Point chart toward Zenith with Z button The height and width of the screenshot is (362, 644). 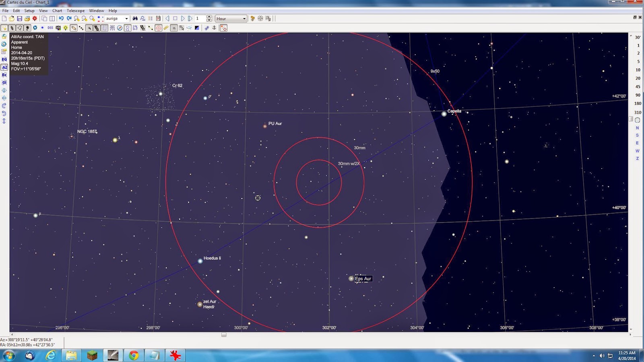(x=637, y=158)
